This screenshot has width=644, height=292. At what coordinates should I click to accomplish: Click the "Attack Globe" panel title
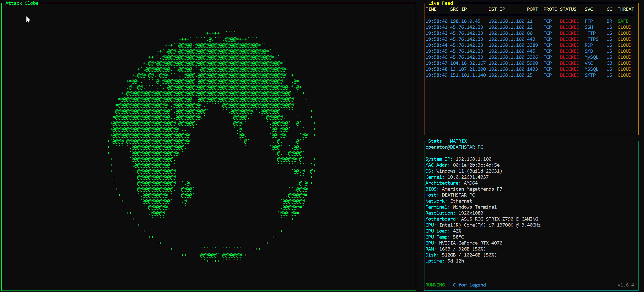(x=22, y=3)
